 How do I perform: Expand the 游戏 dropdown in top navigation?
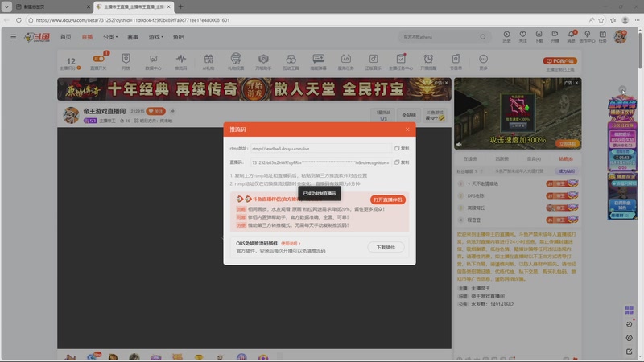point(156,37)
